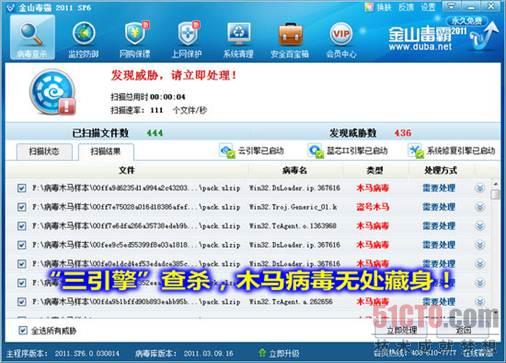
Task: Open the VIP 会员中心 icon
Action: click(341, 33)
